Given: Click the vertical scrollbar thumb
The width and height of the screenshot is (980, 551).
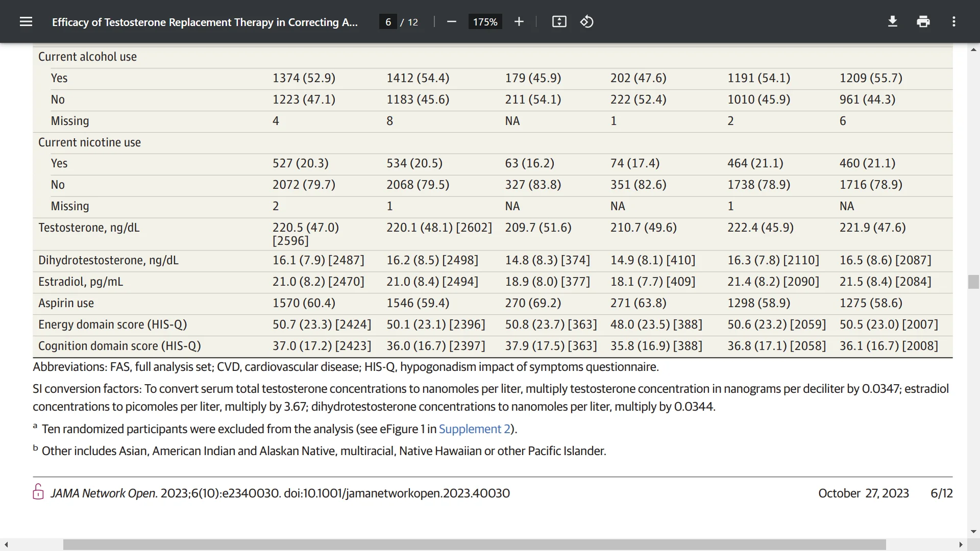Looking at the screenshot, I should click(973, 282).
